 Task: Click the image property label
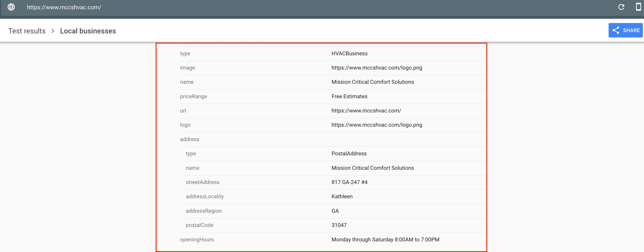[187, 68]
